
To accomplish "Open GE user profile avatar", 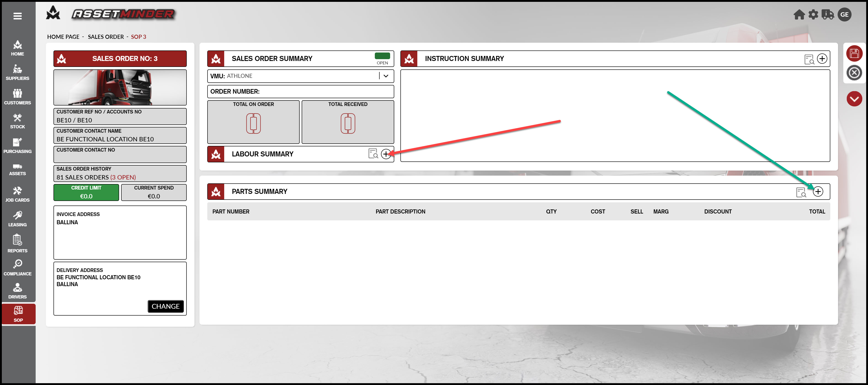I will point(844,14).
